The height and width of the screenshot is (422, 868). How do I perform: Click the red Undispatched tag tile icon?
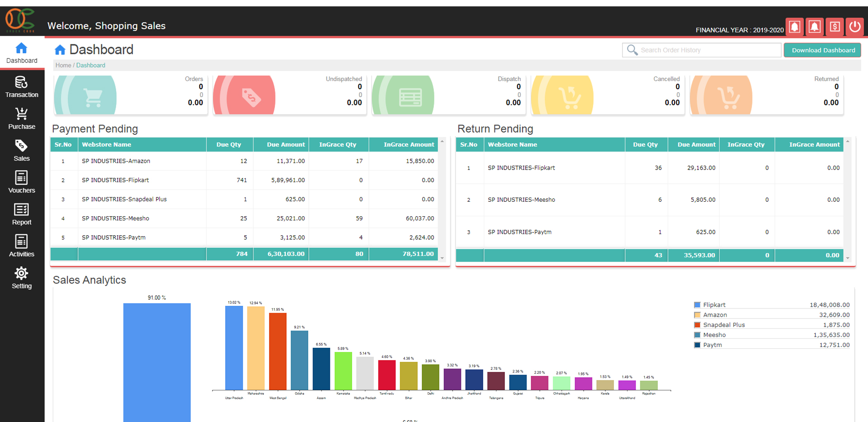coord(251,97)
